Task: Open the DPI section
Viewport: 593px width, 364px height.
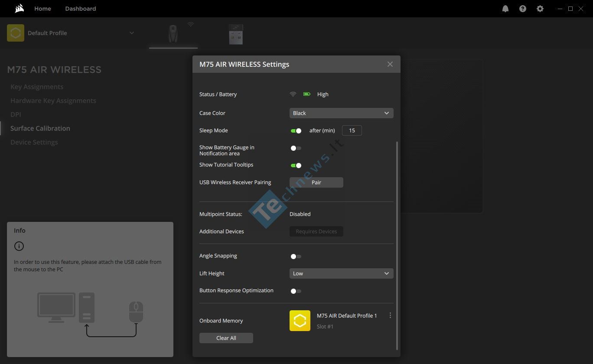Action: pos(16,114)
